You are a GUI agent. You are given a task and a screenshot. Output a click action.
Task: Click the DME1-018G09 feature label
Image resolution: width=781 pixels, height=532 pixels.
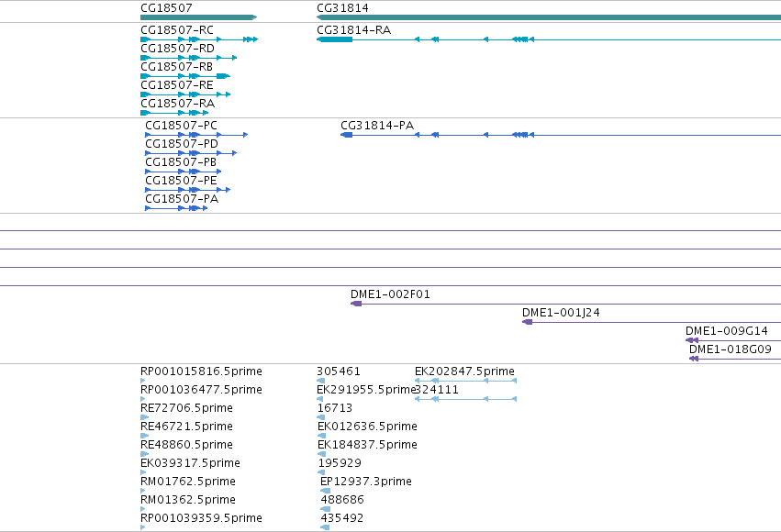731,349
